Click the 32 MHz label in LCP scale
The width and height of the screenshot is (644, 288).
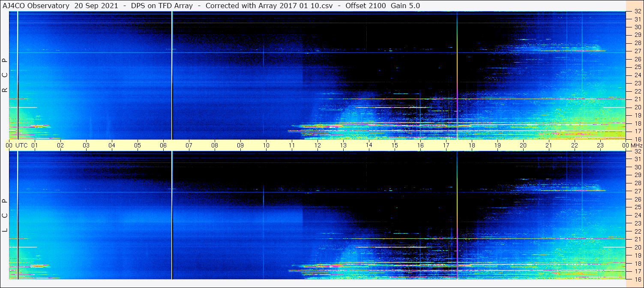637,151
